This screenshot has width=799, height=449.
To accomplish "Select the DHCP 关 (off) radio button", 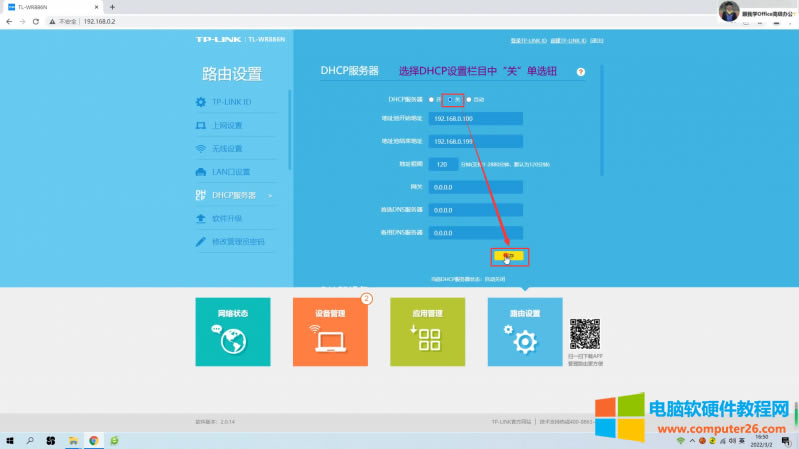I will (x=449, y=100).
